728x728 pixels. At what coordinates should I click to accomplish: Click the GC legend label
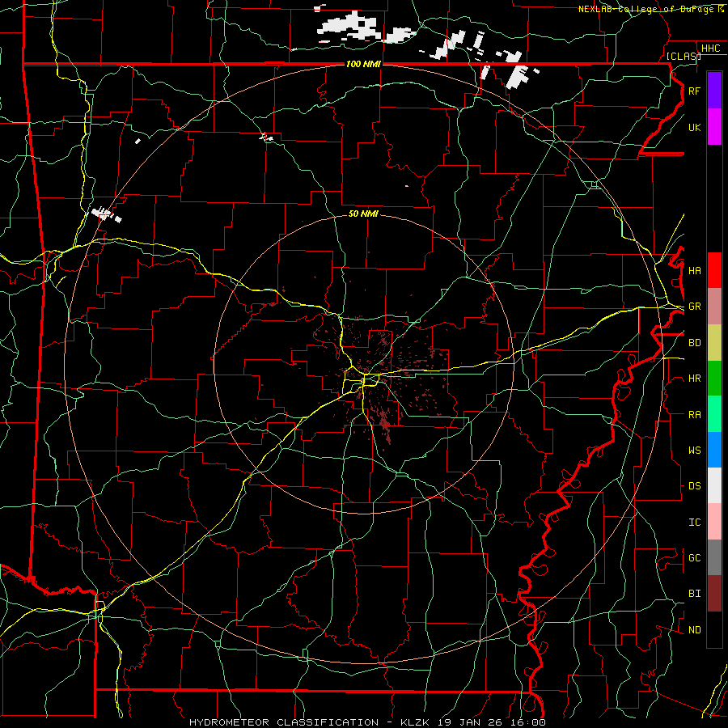[694, 558]
